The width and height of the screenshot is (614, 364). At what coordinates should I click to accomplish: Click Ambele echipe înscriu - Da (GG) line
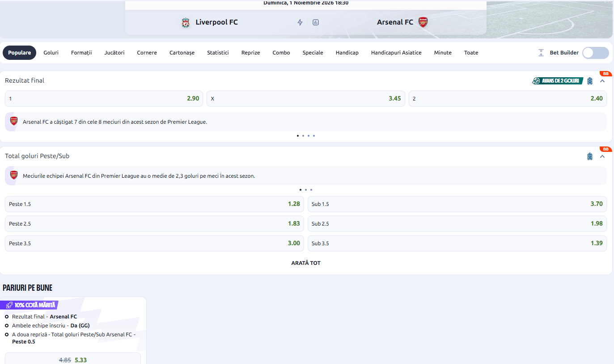pyautogui.click(x=51, y=326)
